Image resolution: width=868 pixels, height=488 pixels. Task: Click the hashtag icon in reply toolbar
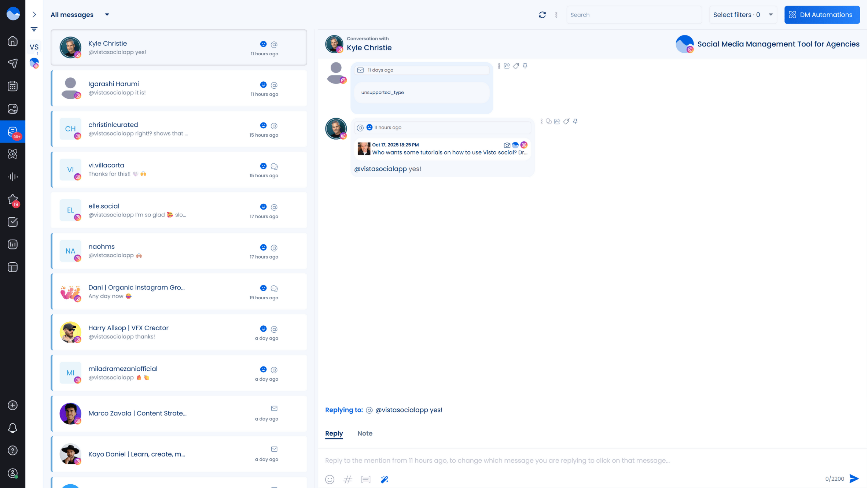point(347,479)
